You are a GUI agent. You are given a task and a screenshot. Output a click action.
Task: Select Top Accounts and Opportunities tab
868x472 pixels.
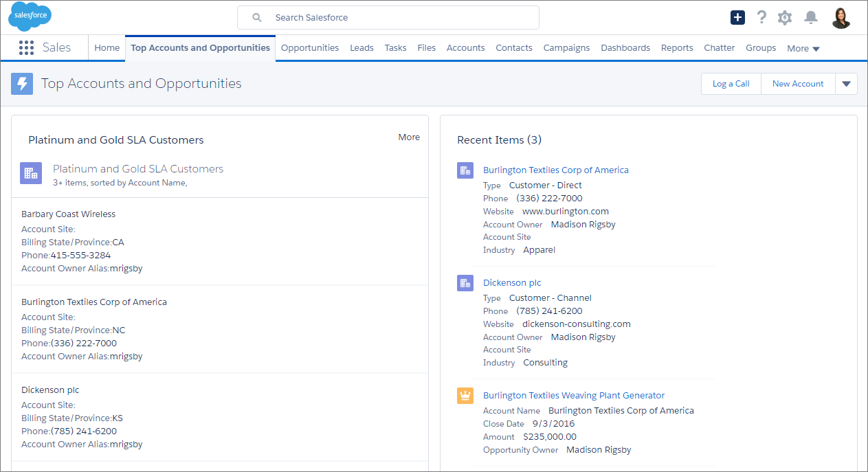coord(200,48)
